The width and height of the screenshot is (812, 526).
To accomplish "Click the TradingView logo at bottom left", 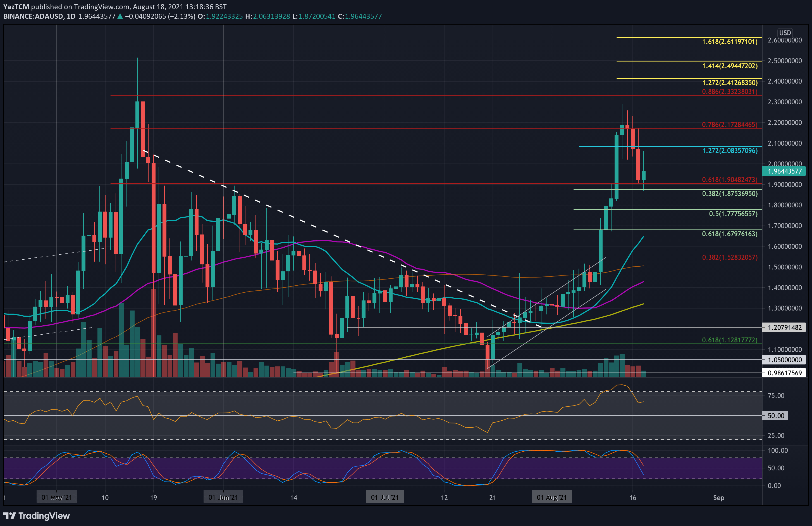I will point(37,515).
